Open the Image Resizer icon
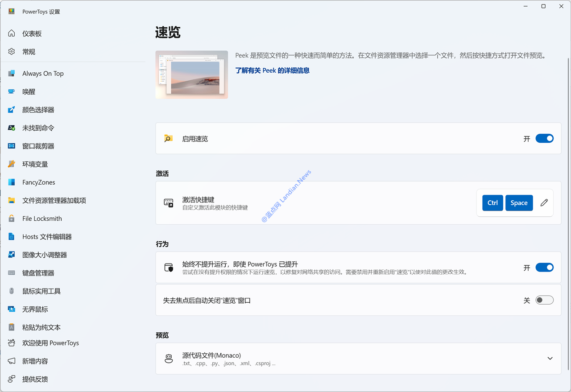Image resolution: width=571 pixels, height=392 pixels. (x=12, y=255)
